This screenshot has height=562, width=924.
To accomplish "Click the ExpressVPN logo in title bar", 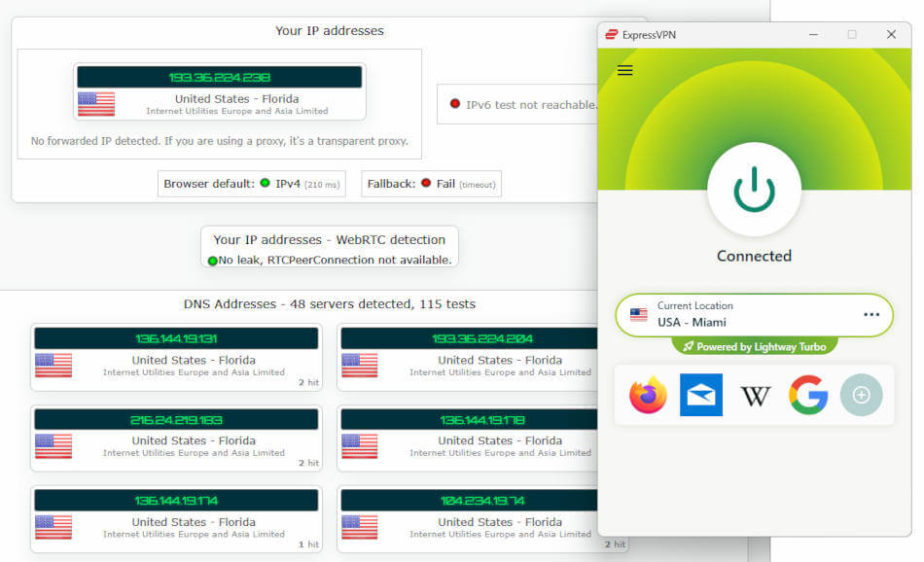I will (x=612, y=34).
